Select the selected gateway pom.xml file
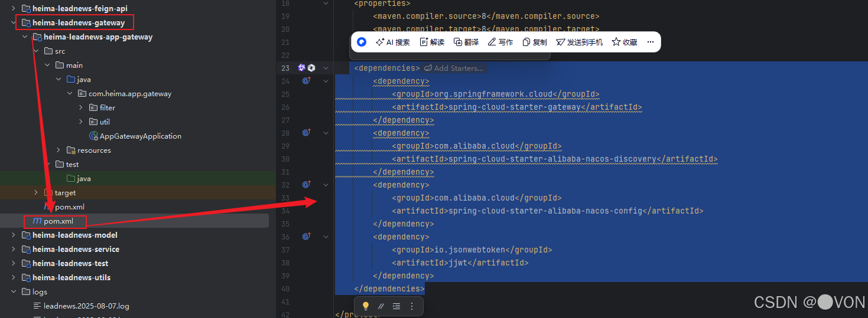Image resolution: width=868 pixels, height=318 pixels. tap(58, 221)
